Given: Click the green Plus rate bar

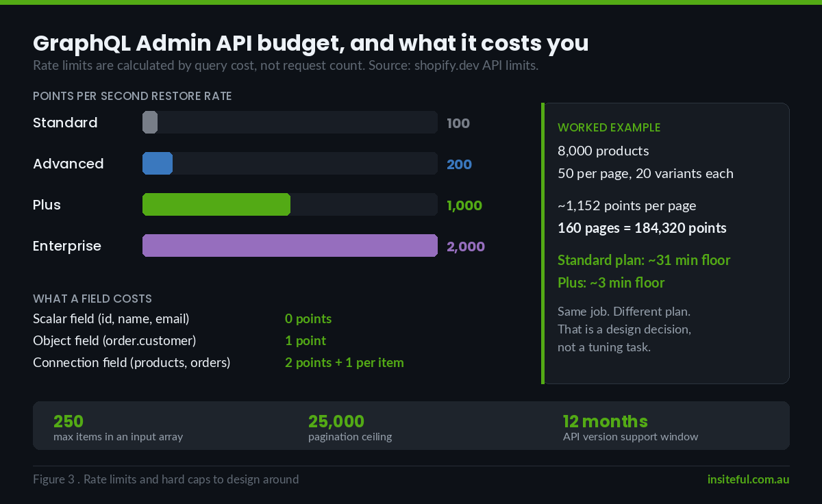Looking at the screenshot, I should click(x=216, y=205).
